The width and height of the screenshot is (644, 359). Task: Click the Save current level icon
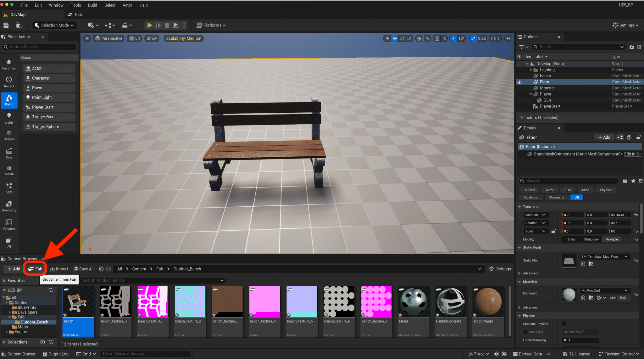(6, 25)
